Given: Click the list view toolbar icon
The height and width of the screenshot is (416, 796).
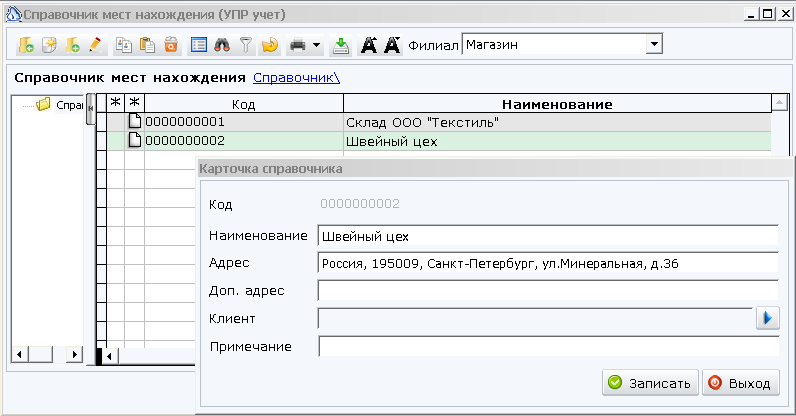Looking at the screenshot, I should click(199, 46).
